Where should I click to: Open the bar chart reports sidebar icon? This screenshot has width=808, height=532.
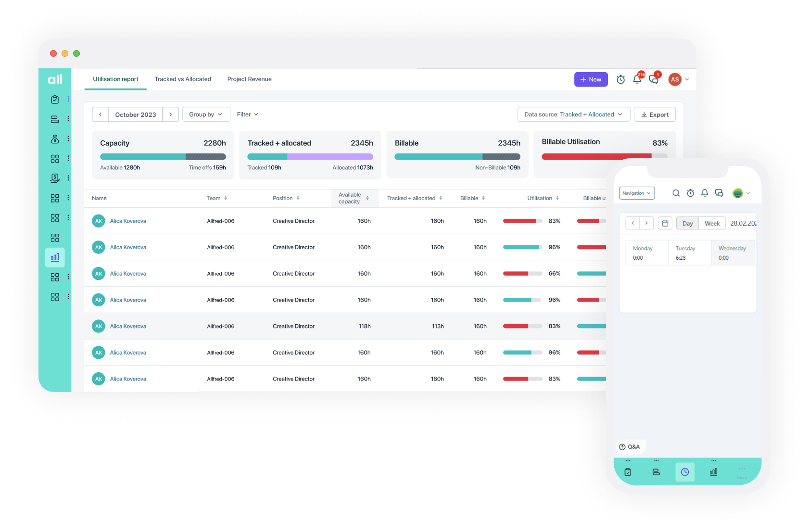(x=55, y=257)
